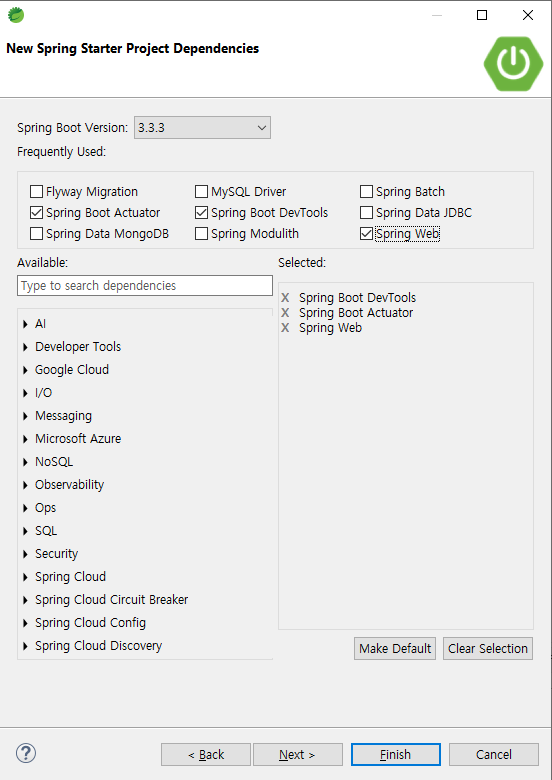The image size is (552, 780).
Task: Click the Spring Boot power logo
Action: pos(513,63)
